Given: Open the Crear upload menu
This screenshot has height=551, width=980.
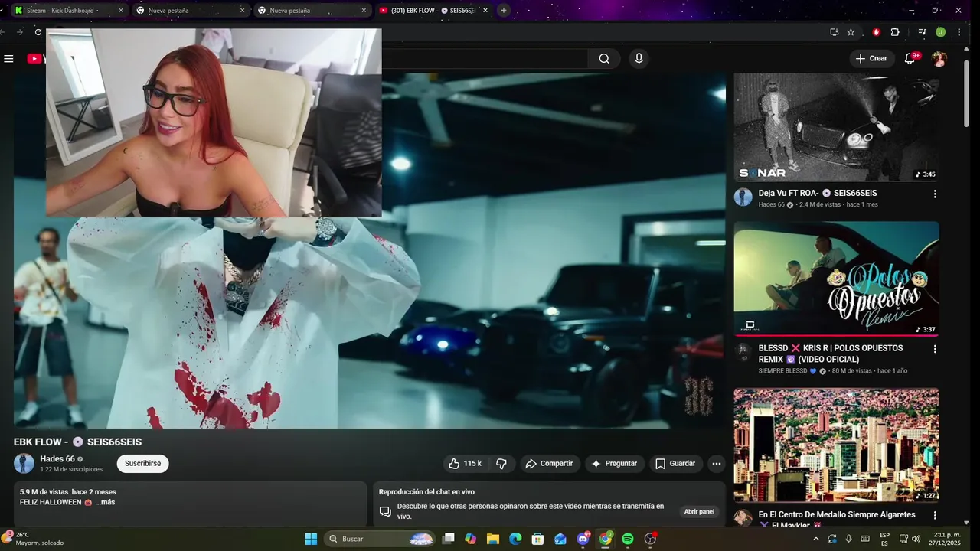Looking at the screenshot, I should (x=871, y=58).
